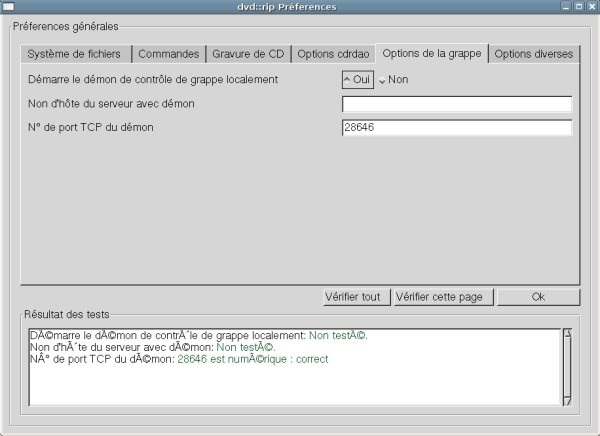Confirm with the Ok button
The width and height of the screenshot is (600, 436).
click(538, 297)
